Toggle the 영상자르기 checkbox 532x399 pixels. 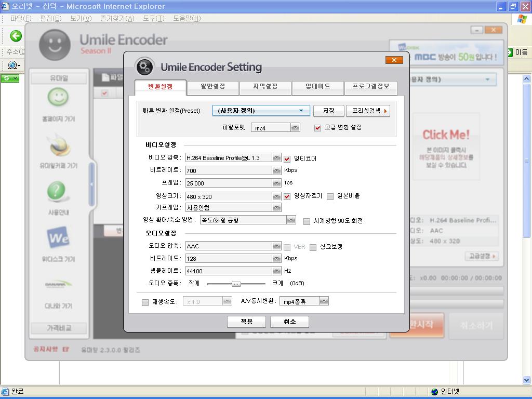coord(287,196)
